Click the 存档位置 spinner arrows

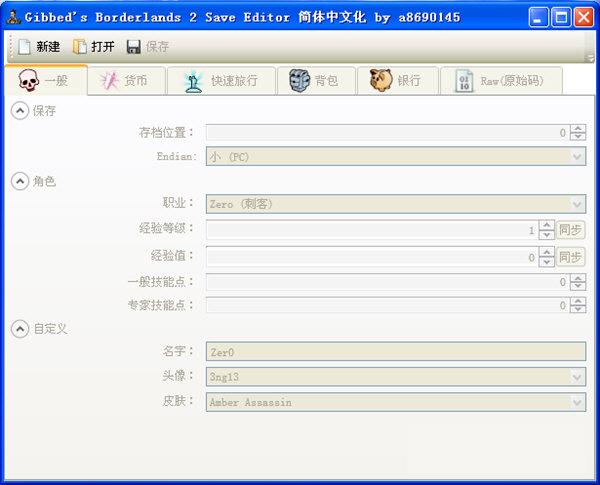[x=577, y=132]
